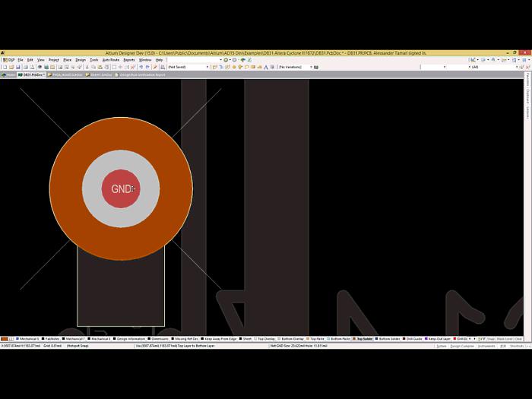This screenshot has height=399, width=532.
Task: Click the Snap button in layer bar
Action: [491, 339]
